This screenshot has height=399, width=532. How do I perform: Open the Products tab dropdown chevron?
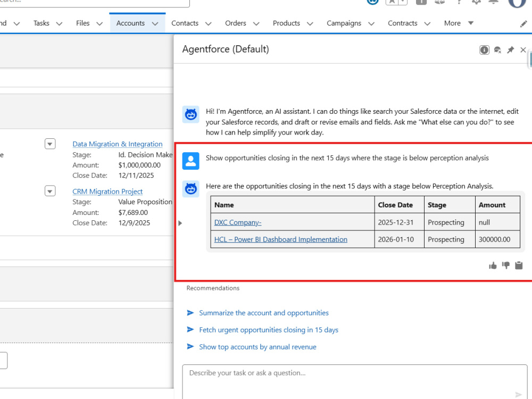310,24
